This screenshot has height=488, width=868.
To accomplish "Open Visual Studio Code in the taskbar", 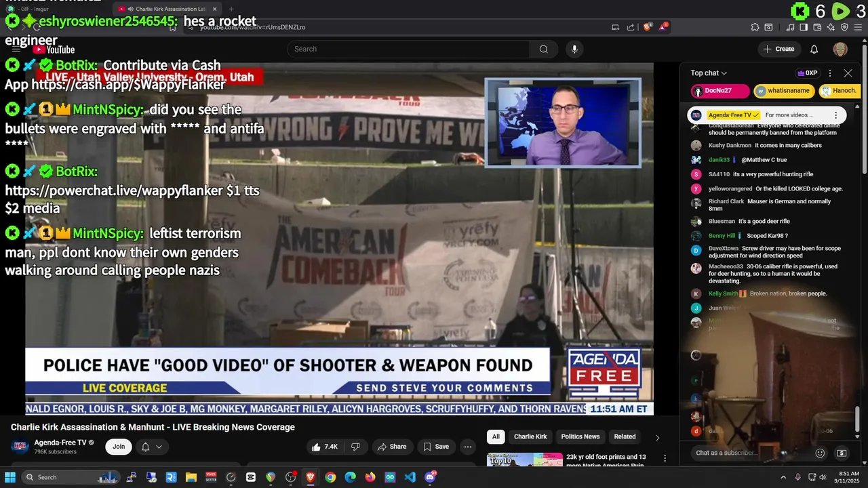I will 410,477.
